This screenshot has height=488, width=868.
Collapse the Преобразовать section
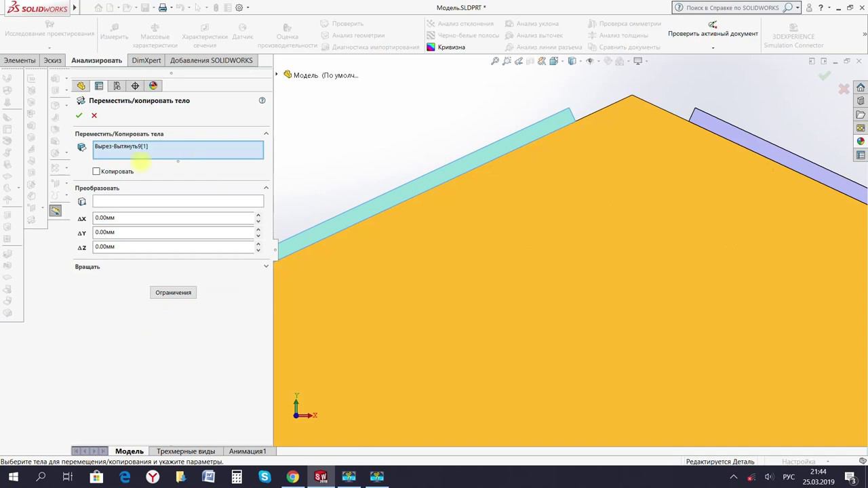(266, 188)
